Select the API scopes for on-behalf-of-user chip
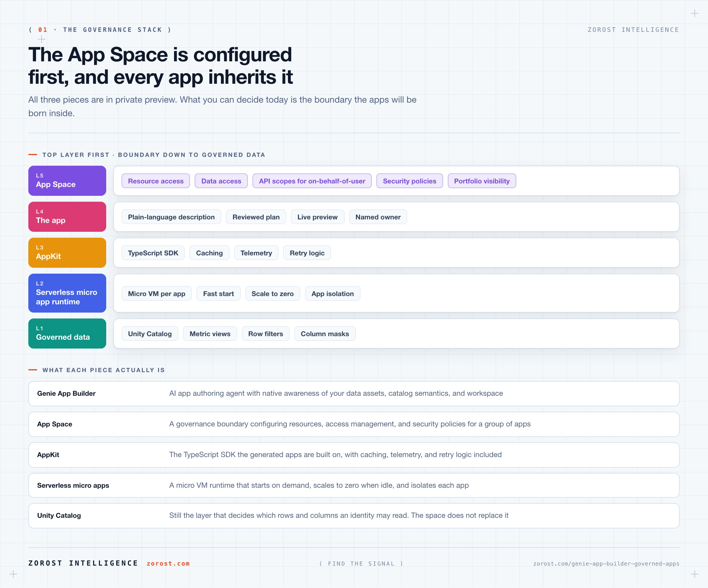Viewport: 708px width, 588px height. click(312, 181)
